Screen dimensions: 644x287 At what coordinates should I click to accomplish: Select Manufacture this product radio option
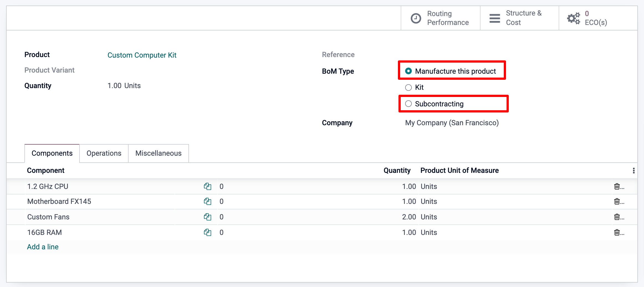pos(408,71)
